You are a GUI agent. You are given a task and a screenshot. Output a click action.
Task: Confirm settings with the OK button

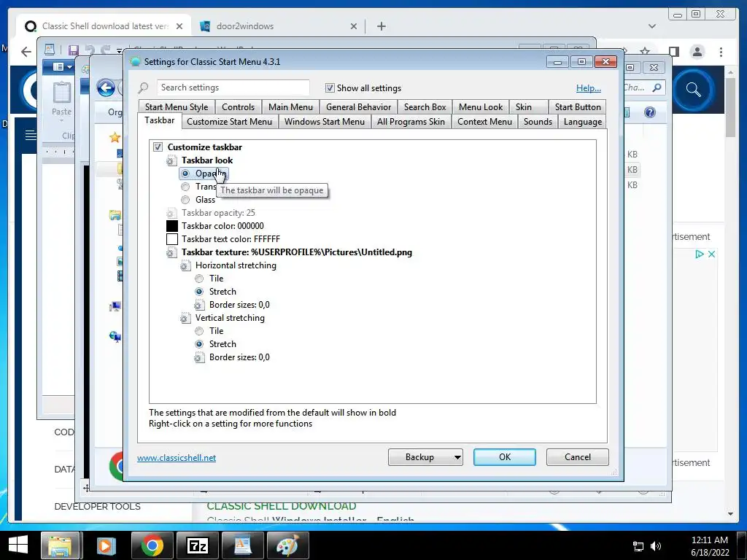(x=505, y=457)
